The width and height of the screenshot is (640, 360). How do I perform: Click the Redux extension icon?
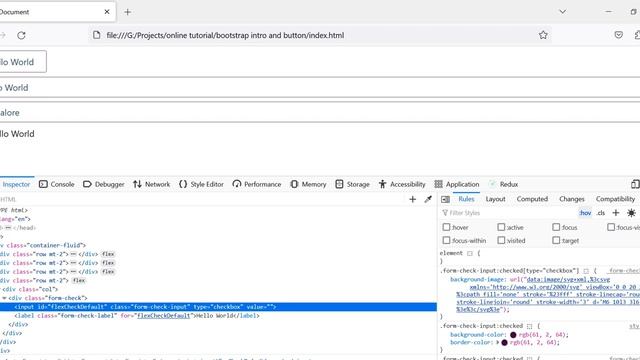tap(493, 184)
